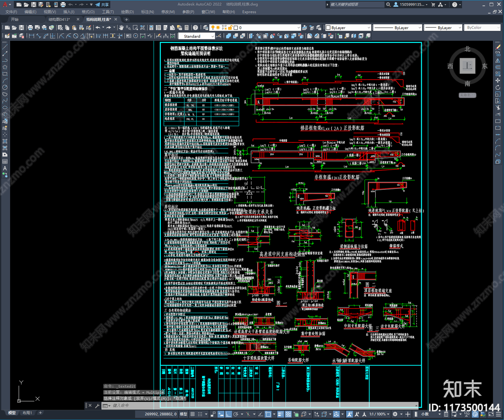Click the search magnifier icon in title bar
This screenshot has width=504, height=420.
[388, 4]
